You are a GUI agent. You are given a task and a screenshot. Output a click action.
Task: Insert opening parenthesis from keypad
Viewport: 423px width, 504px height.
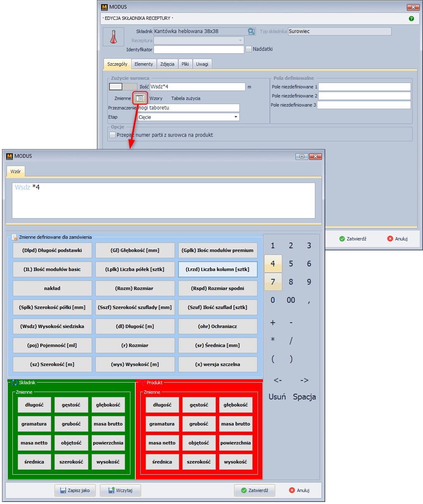pyautogui.click(x=273, y=359)
